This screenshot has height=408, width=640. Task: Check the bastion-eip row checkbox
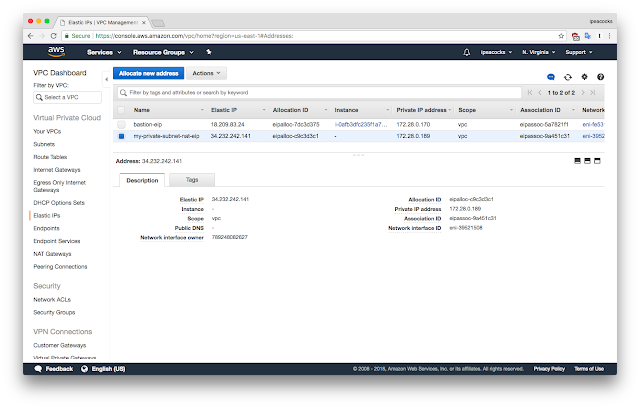pyautogui.click(x=121, y=124)
